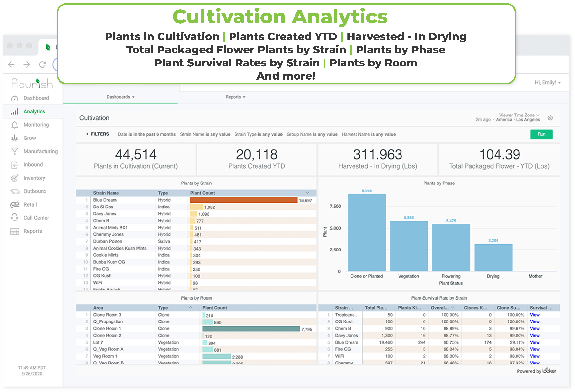This screenshot has width=575, height=392.
Task: Select Dashboard text in sidebar menu
Action: click(36, 98)
